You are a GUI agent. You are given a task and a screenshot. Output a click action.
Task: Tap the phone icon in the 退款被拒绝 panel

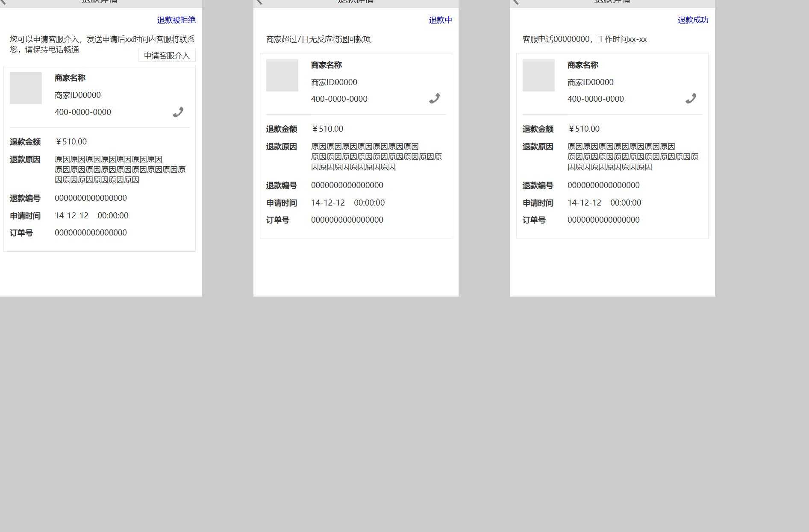click(x=178, y=112)
